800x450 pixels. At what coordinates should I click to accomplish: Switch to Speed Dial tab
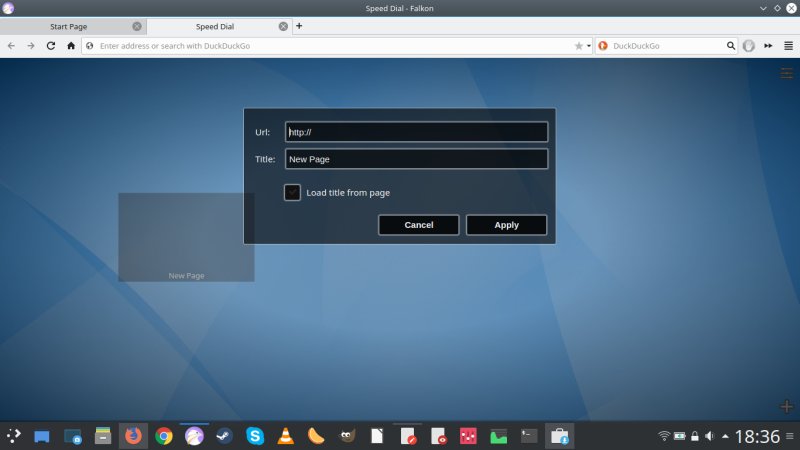click(x=215, y=27)
